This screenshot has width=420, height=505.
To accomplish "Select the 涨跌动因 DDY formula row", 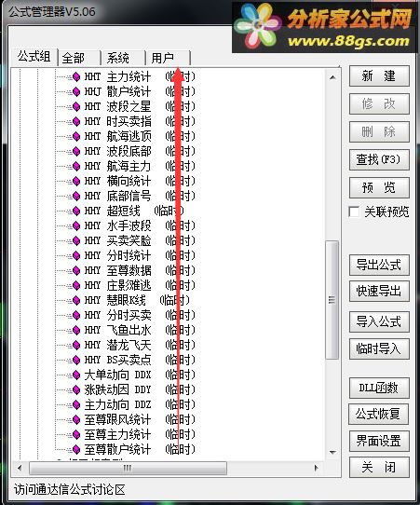I will pos(140,389).
